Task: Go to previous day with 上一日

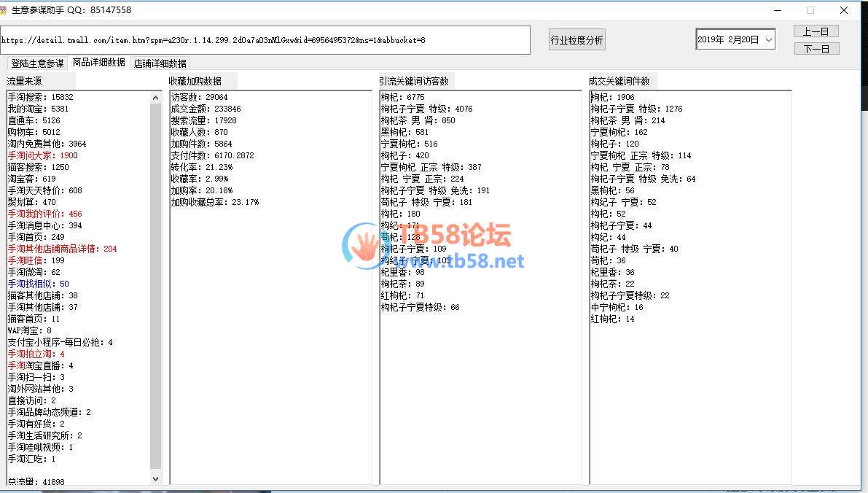Action: (816, 31)
